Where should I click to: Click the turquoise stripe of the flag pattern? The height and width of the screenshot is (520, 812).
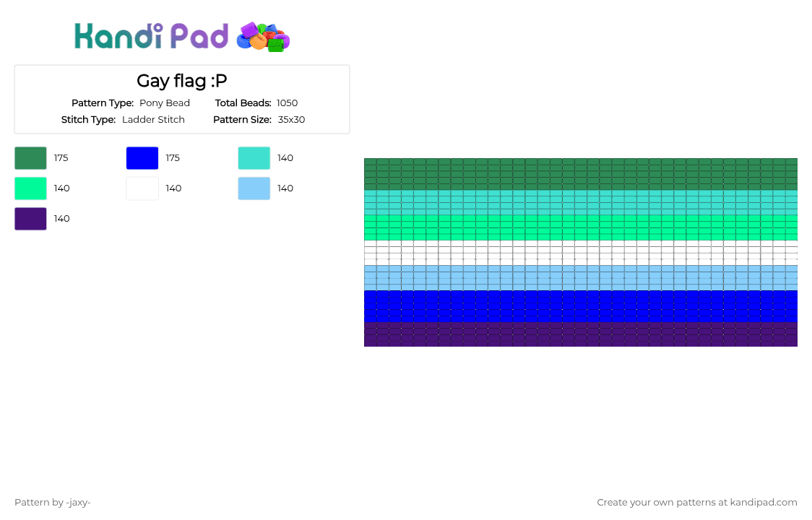pos(581,202)
